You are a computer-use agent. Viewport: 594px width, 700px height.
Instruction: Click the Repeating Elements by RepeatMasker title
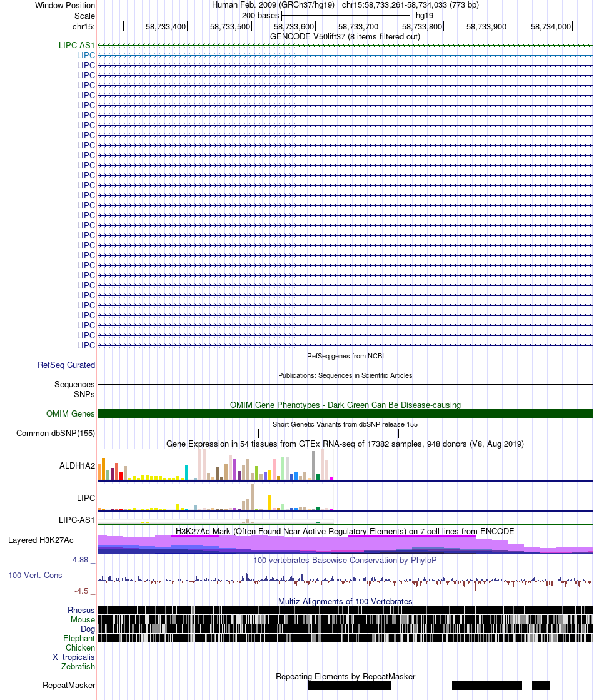pos(345,676)
